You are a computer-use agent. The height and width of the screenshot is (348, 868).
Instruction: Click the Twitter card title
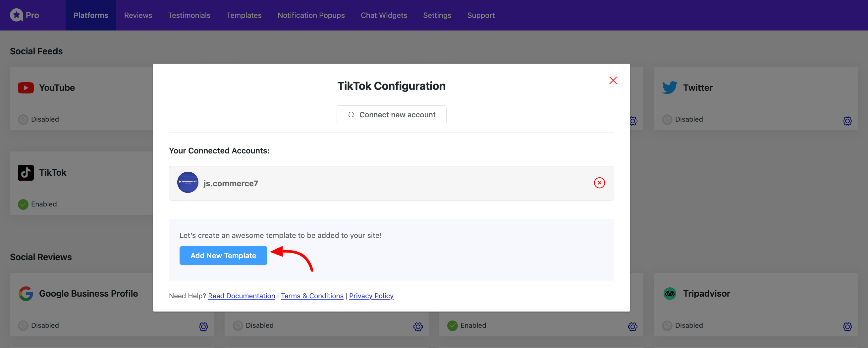click(x=697, y=88)
